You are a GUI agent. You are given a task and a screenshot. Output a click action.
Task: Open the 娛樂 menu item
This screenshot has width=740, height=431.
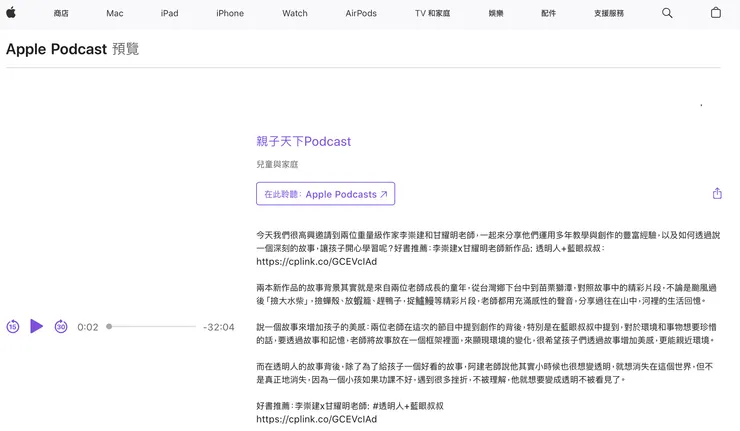click(x=496, y=13)
